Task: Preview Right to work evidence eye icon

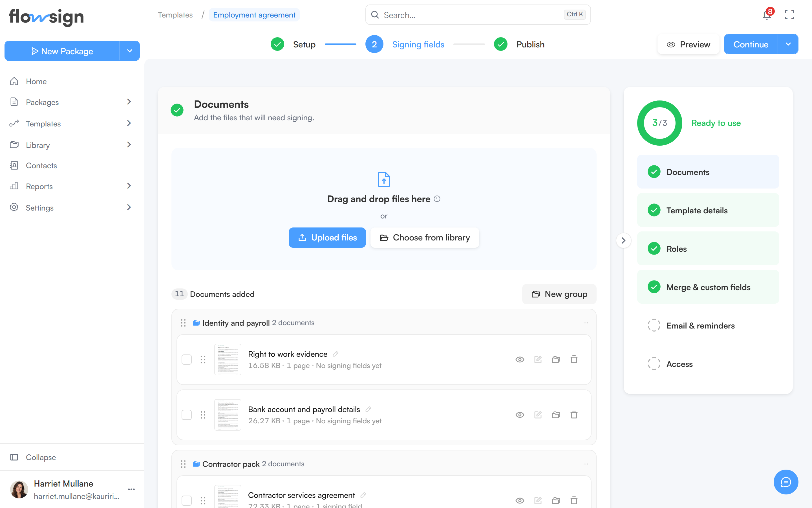Action: point(520,360)
